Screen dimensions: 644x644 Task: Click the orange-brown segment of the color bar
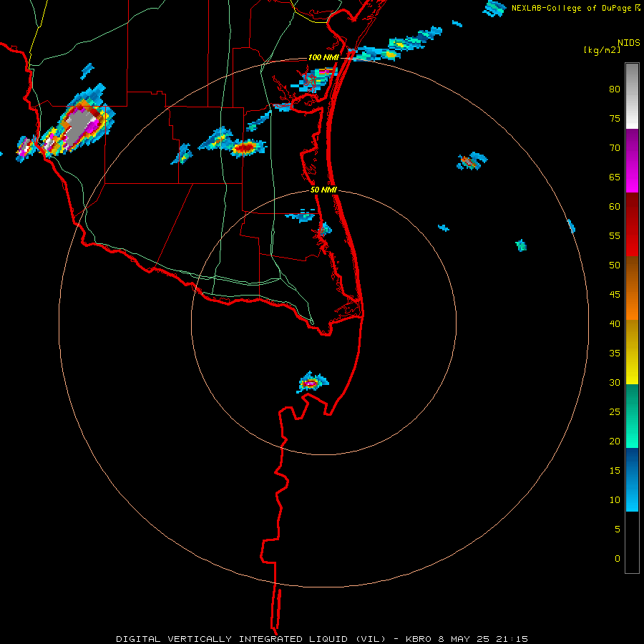coord(632,288)
